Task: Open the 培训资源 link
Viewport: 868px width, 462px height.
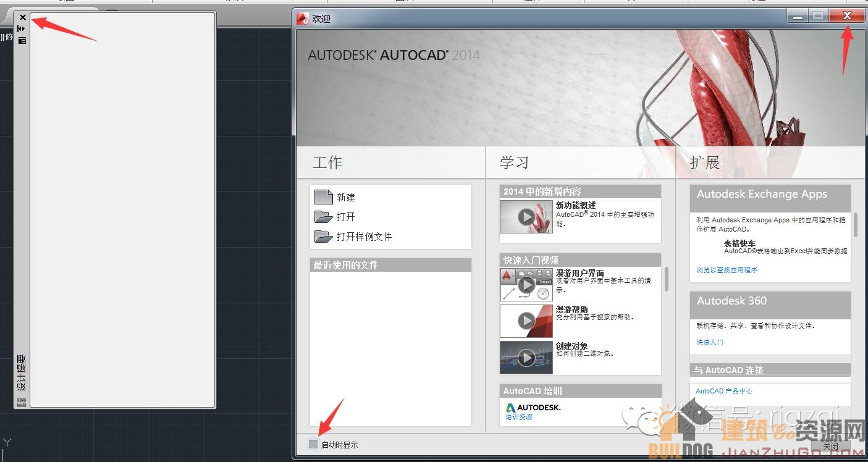Action: 519,418
